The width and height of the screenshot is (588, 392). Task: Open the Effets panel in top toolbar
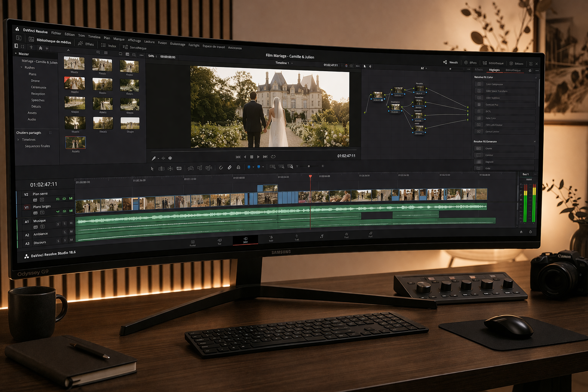point(86,44)
